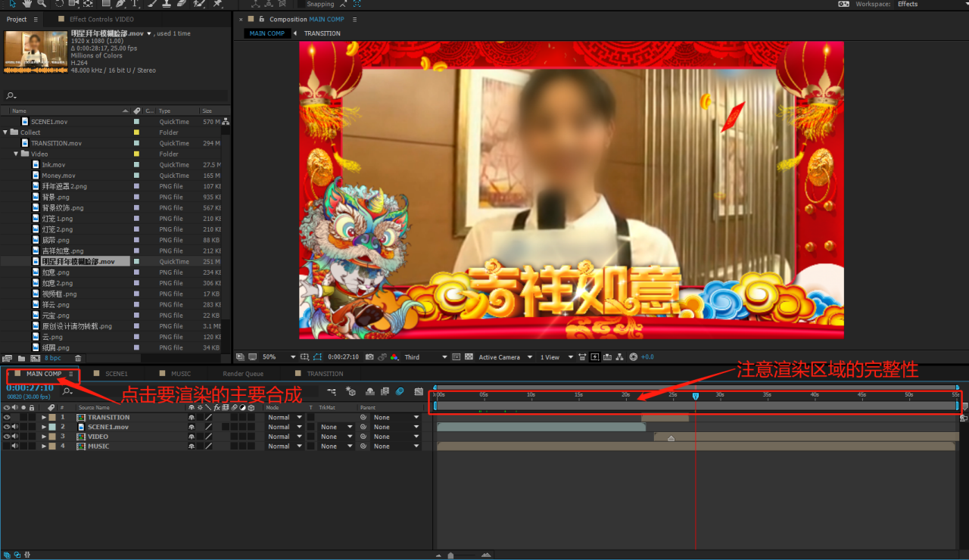Click the reset exposure icon
The image size is (969, 560).
pyautogui.click(x=633, y=356)
